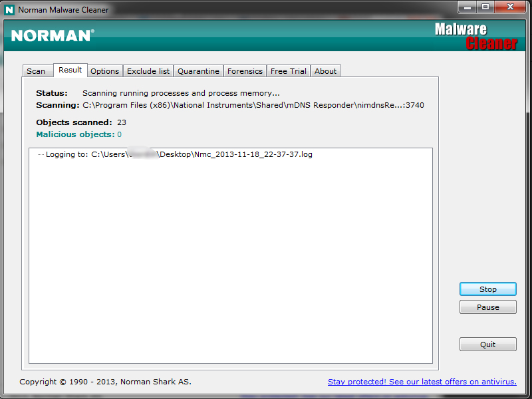Screen dimensions: 532x399
Task: Open the Forensics tab
Action: [x=245, y=71]
